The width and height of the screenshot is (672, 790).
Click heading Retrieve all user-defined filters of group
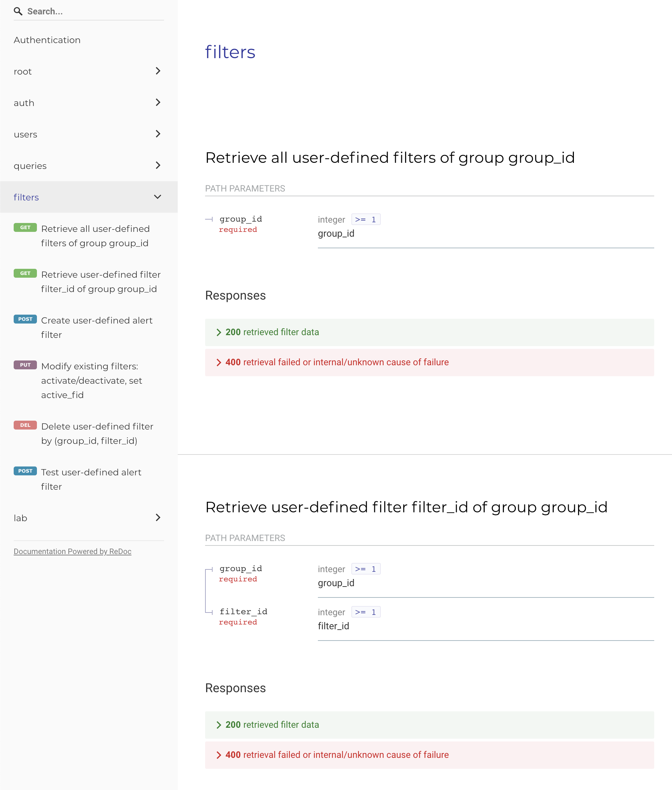(x=390, y=158)
